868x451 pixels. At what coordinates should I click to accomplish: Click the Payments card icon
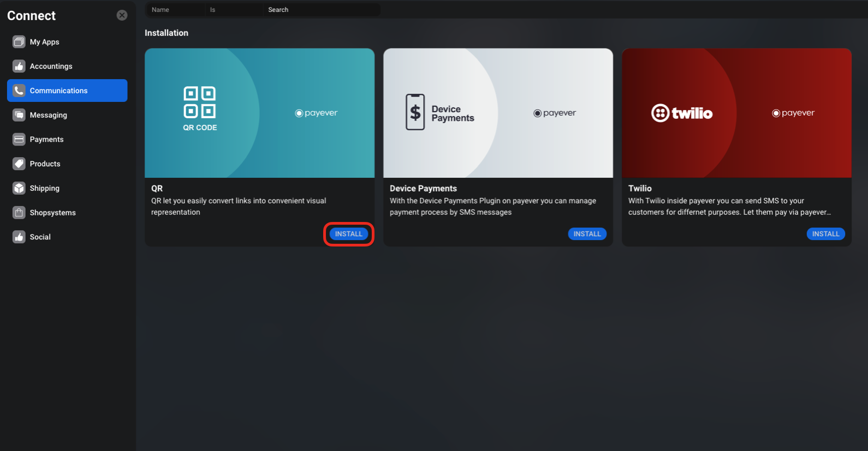pyautogui.click(x=19, y=140)
